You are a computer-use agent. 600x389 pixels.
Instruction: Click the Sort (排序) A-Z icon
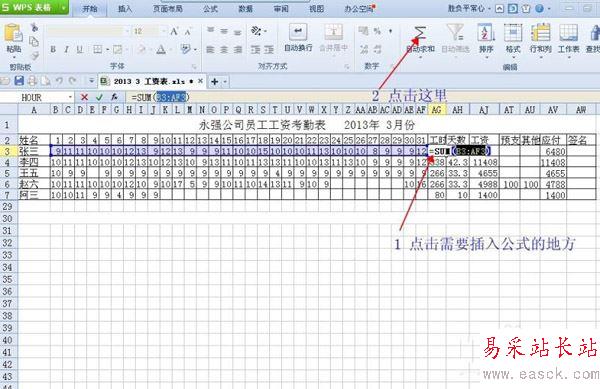486,33
